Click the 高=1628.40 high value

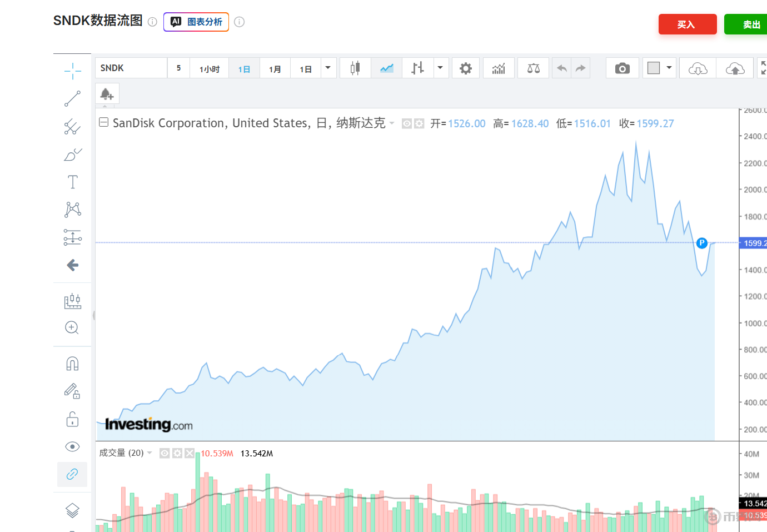521,123
